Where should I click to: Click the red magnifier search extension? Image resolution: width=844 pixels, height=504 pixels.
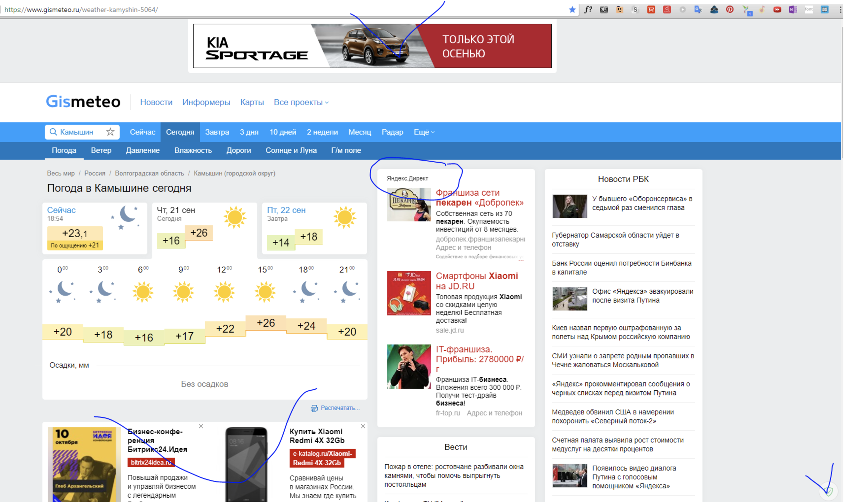pyautogui.click(x=667, y=10)
